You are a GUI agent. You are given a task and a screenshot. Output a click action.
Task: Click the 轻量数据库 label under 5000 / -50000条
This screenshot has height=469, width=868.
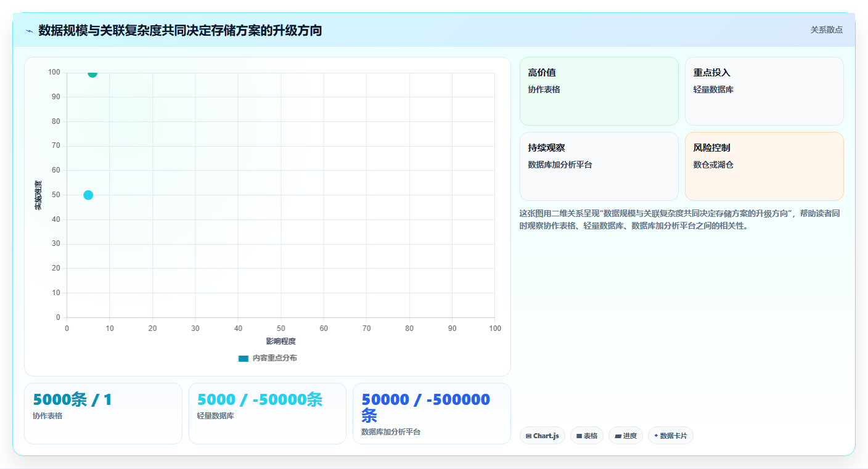[216, 416]
